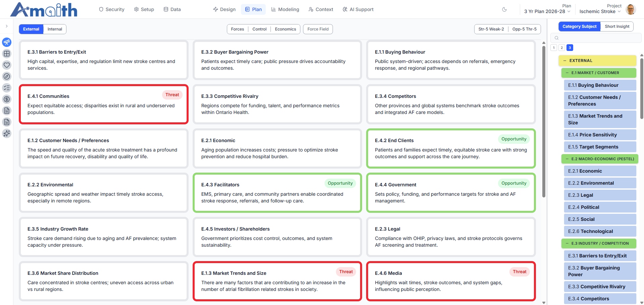Viewport: 644px width, 305px height.
Task: Select E.1.5 Target Segments in the tree
Action: (600, 147)
